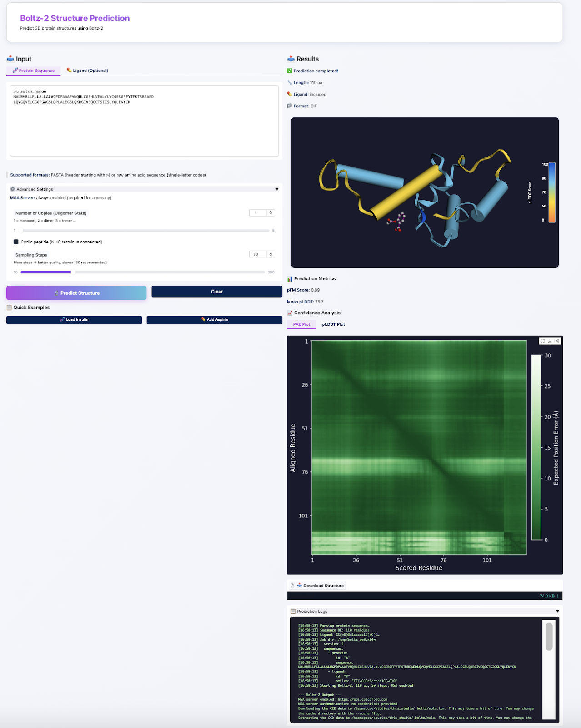Open the Ligand (Optional) tab
This screenshot has height=728, width=581.
87,71
